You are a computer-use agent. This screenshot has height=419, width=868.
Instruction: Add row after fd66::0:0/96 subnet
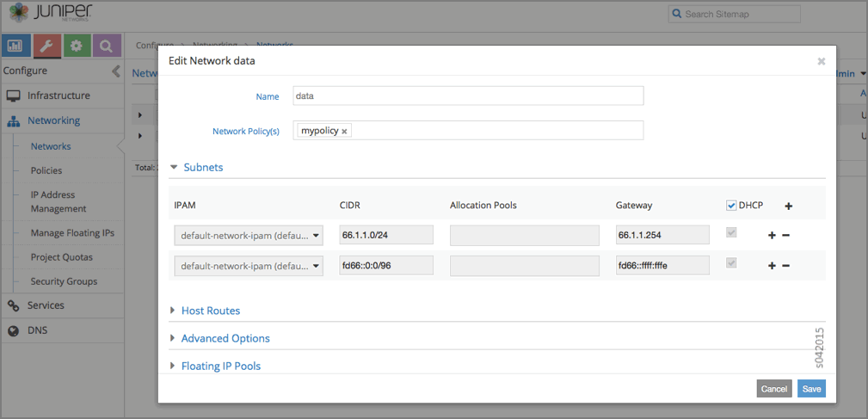click(x=772, y=266)
